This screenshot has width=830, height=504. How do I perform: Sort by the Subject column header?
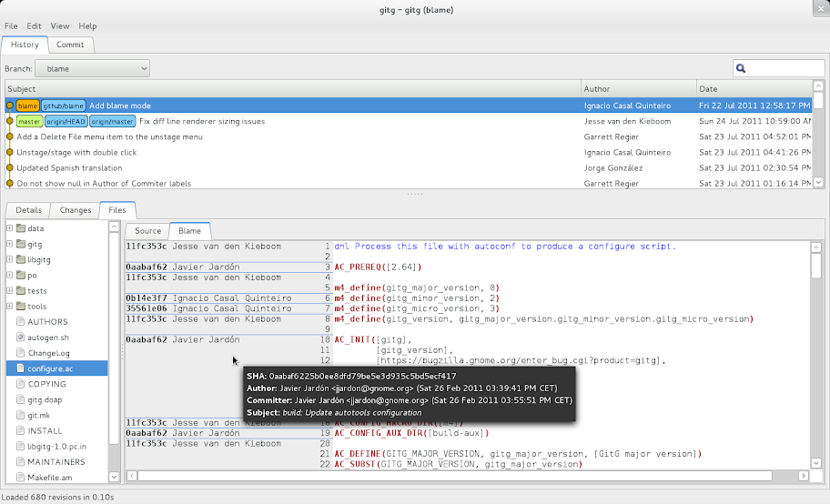(x=293, y=89)
